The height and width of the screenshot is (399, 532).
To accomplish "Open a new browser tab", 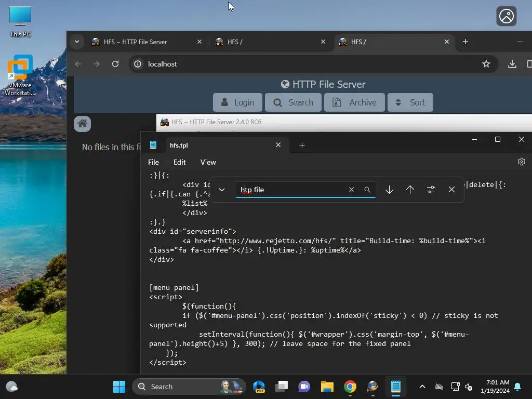I will point(465,42).
